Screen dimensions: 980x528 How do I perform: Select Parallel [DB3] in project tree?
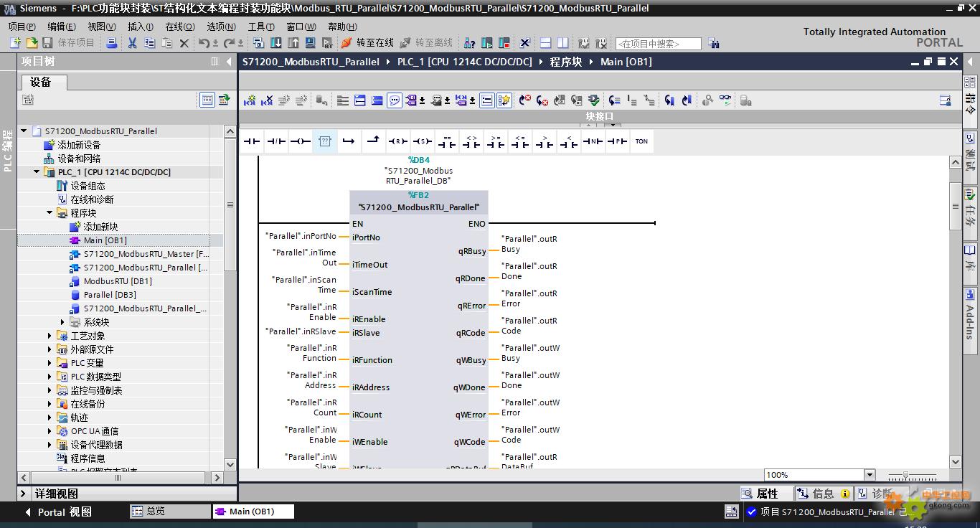109,295
